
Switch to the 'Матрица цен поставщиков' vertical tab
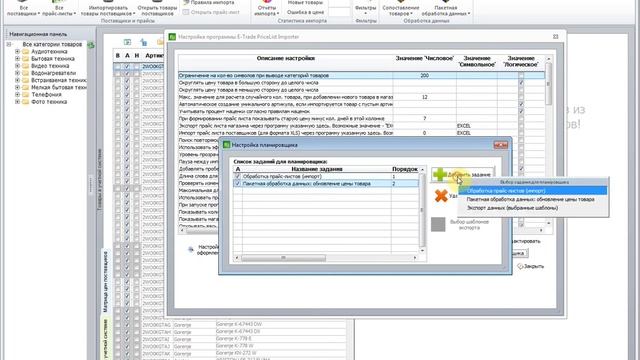(105, 282)
